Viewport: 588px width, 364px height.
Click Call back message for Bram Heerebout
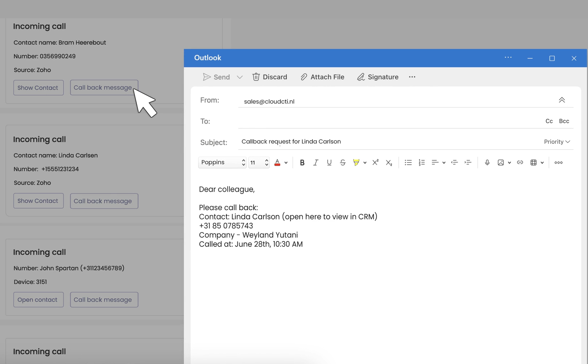point(104,88)
